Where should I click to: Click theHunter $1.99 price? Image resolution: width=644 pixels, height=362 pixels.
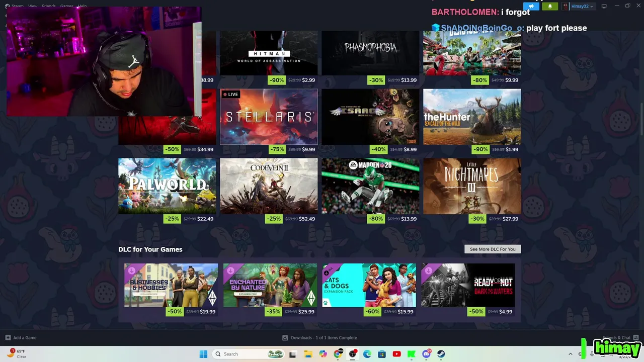[512, 149]
